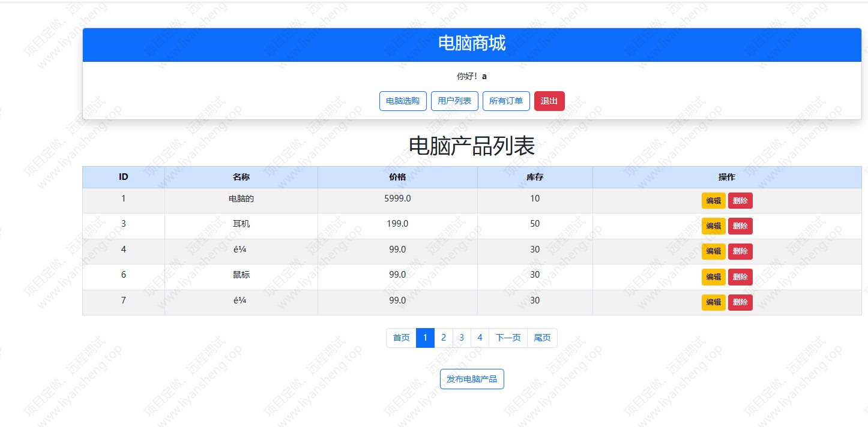
Task: Go to page 4
Action: click(x=480, y=338)
